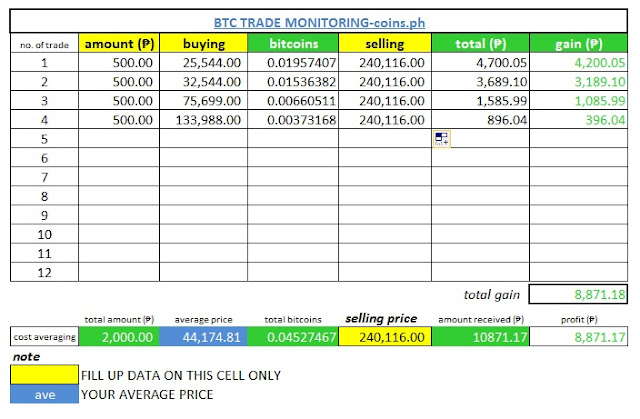
Task: Click the empty amount cell in row 5
Action: pos(119,139)
